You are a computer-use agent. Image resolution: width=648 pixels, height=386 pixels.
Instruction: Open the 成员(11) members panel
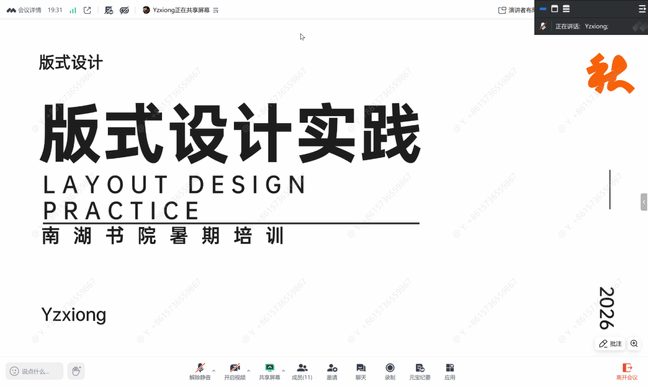pyautogui.click(x=302, y=371)
